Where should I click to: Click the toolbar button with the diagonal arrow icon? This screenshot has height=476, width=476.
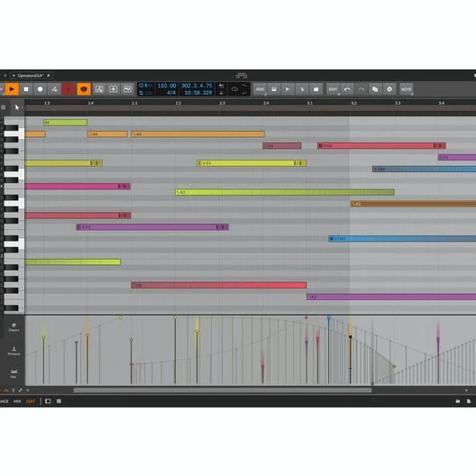(x=302, y=89)
